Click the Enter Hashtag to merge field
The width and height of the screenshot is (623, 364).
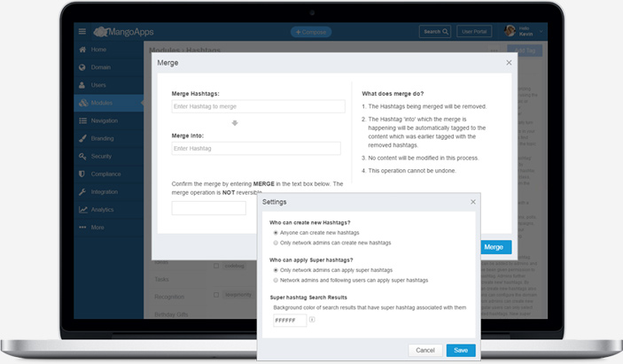[x=258, y=106]
